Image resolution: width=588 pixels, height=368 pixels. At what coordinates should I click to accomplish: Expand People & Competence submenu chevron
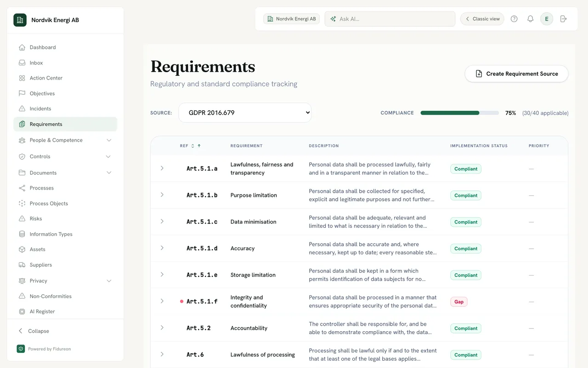pos(109,140)
